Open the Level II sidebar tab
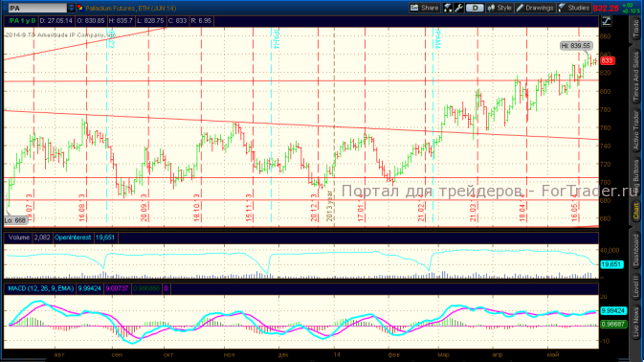644x362 pixels. (x=635, y=286)
